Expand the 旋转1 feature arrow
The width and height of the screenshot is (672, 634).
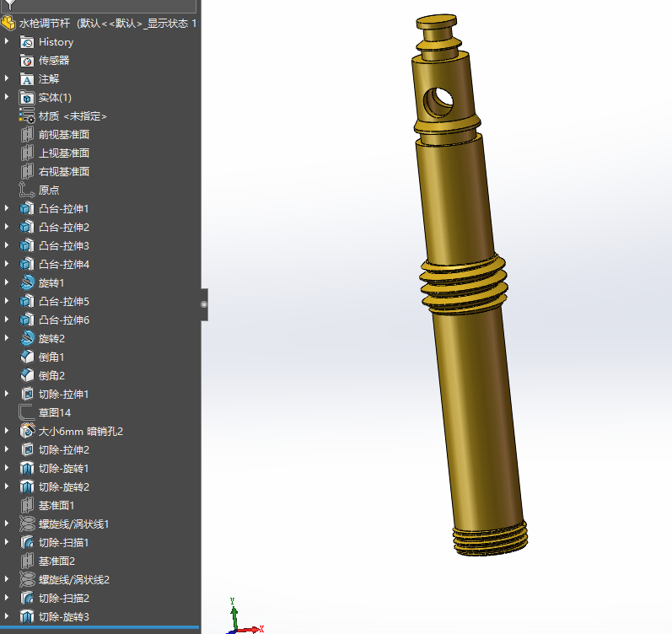tap(7, 282)
